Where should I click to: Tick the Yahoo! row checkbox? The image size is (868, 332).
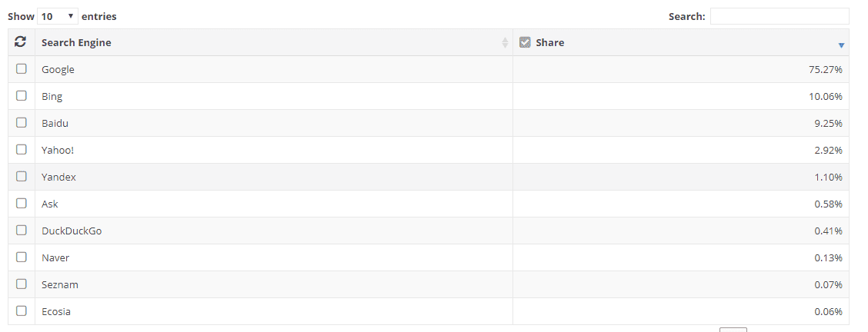coord(21,150)
